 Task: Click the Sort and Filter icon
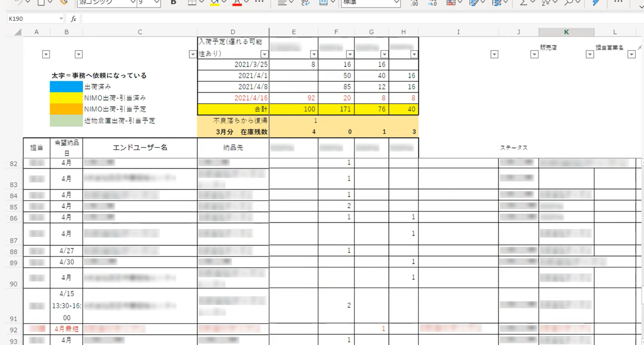tap(546, 2)
